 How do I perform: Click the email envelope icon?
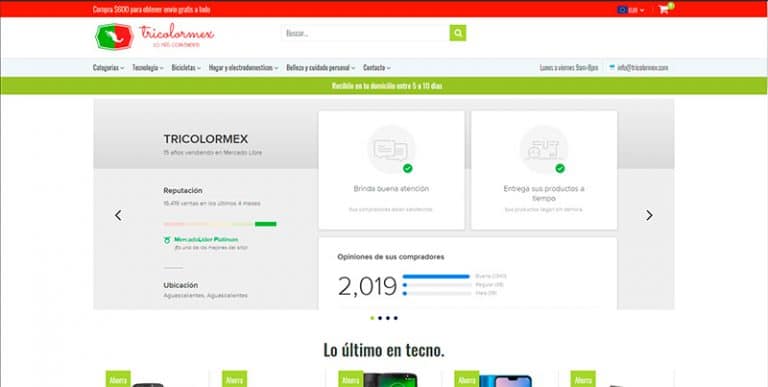[x=612, y=67]
